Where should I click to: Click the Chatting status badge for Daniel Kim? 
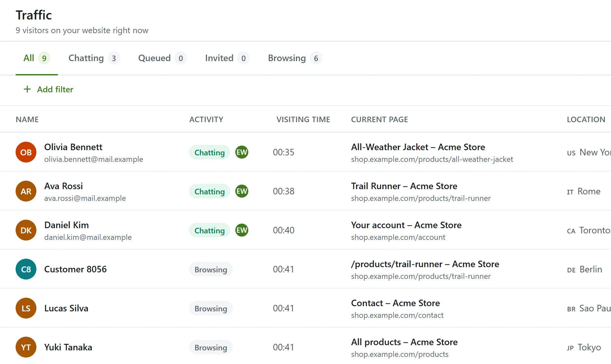point(210,230)
